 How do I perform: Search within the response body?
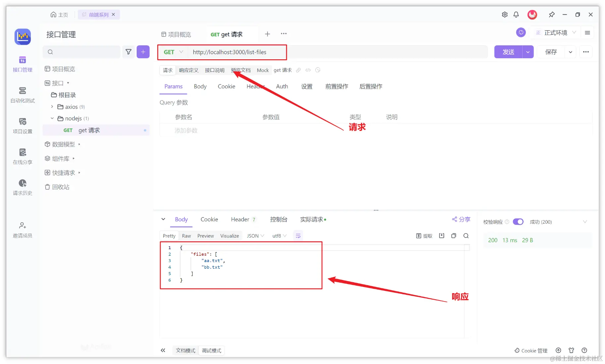(x=466, y=236)
